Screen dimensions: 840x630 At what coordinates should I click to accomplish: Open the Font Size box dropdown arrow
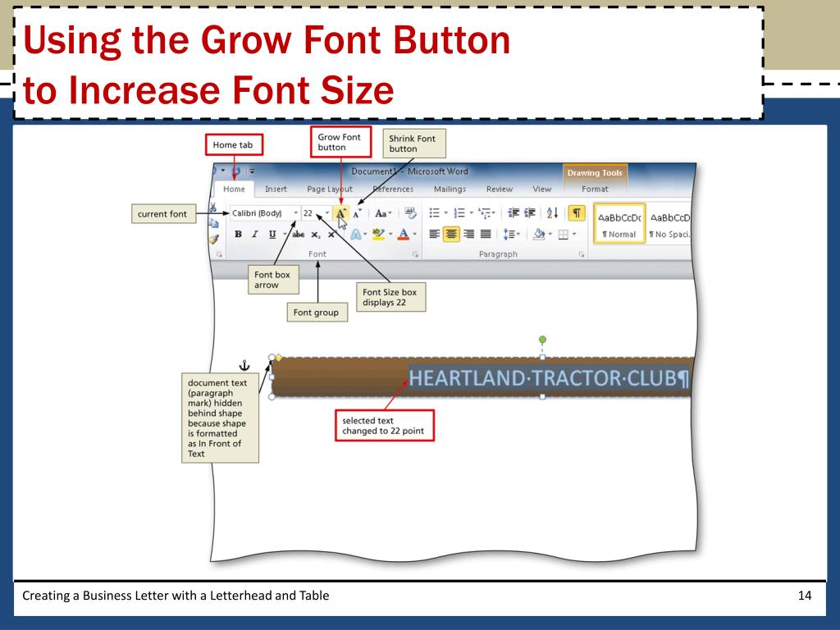[326, 212]
